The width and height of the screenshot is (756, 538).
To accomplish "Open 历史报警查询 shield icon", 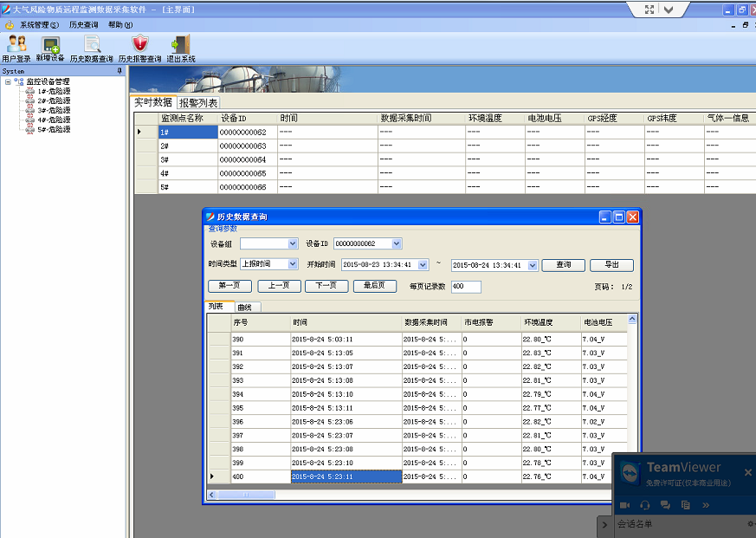I will [139, 45].
